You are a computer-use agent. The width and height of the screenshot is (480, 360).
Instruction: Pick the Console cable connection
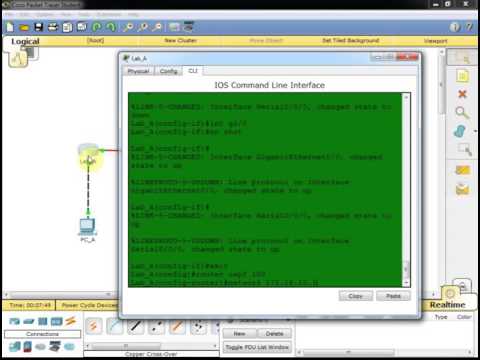(x=114, y=326)
